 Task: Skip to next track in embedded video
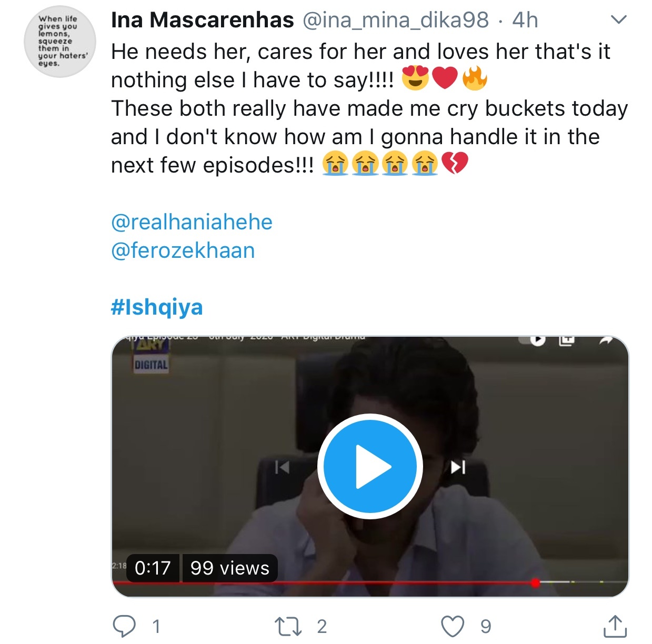[x=458, y=467]
